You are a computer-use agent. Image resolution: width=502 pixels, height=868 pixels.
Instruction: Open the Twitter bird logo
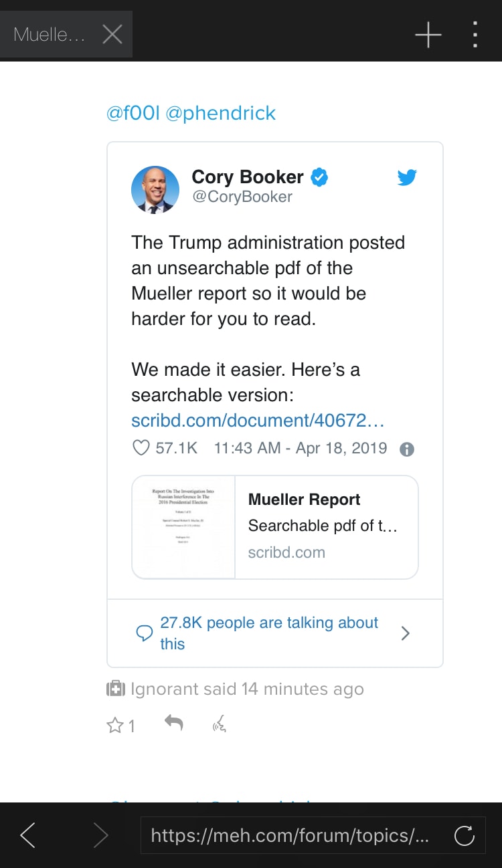coord(406,177)
